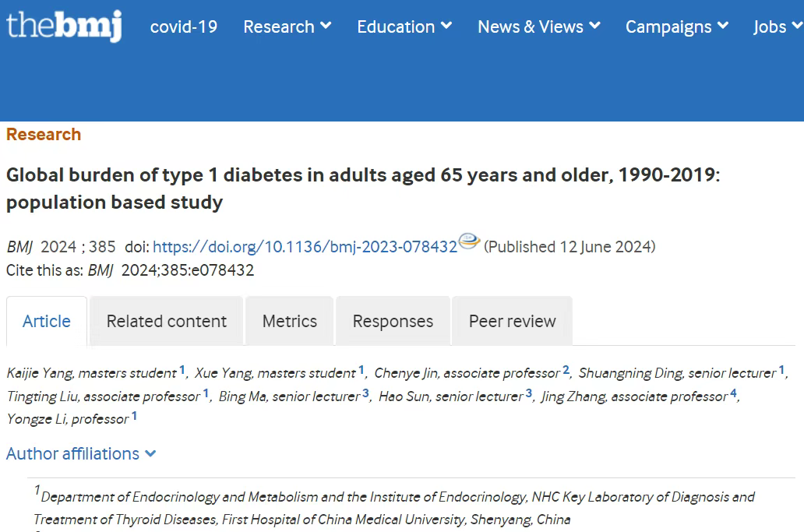Click the Crossmark icon beside the DOI
Image resolution: width=804 pixels, height=532 pixels.
click(469, 241)
